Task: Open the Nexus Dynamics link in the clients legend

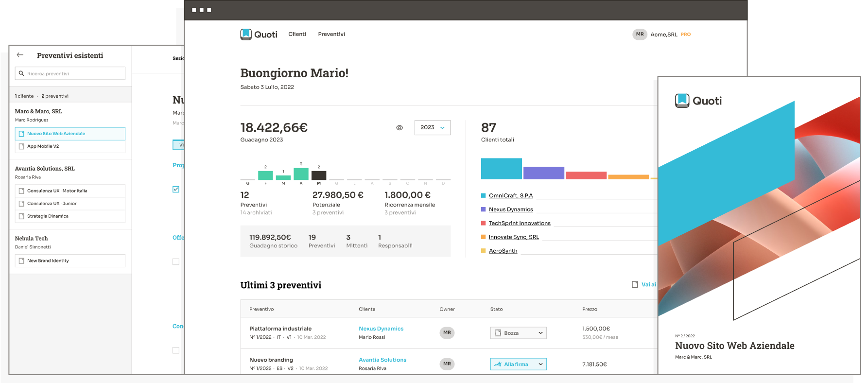Action: tap(511, 209)
